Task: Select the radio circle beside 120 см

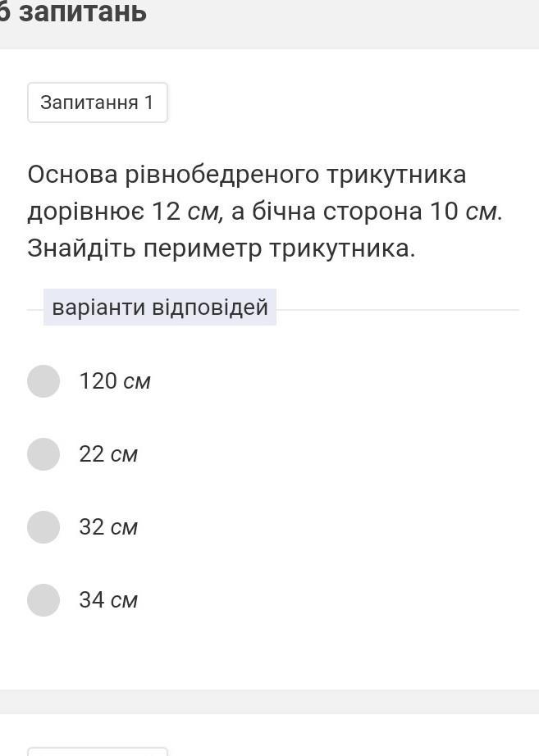Action: coord(43,381)
